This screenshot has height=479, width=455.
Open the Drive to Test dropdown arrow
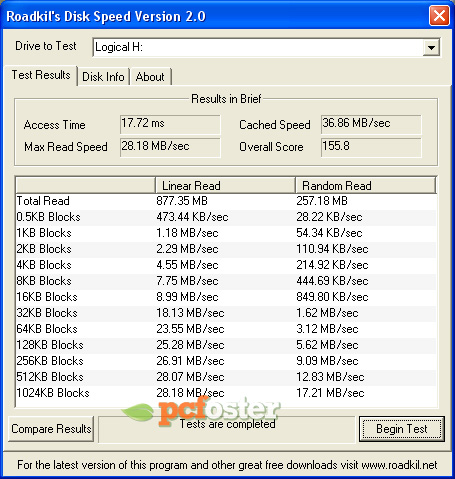431,47
